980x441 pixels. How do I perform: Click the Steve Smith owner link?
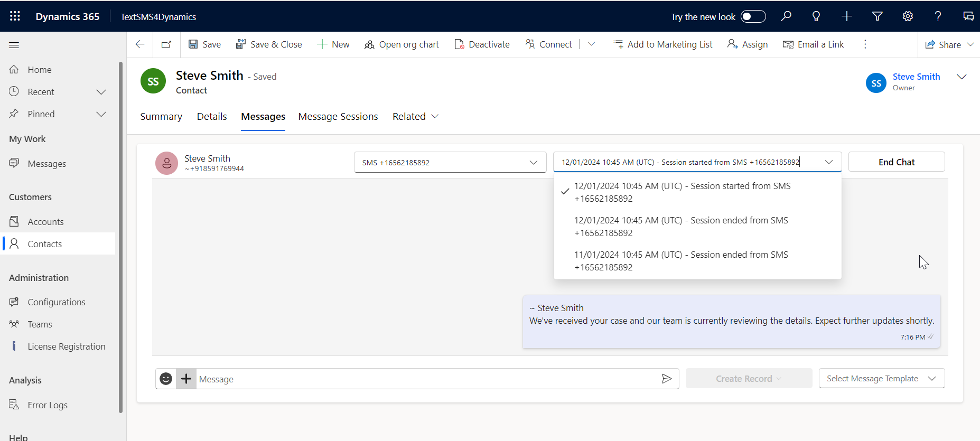point(916,77)
